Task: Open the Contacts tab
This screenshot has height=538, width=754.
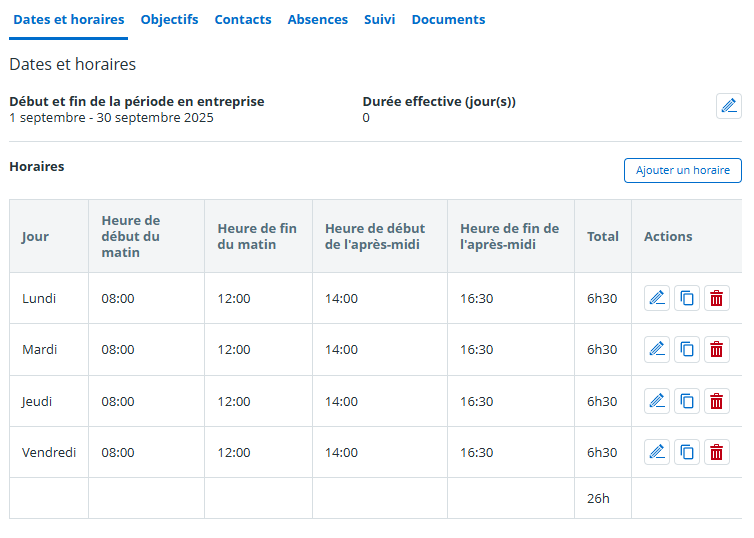Action: (x=243, y=20)
